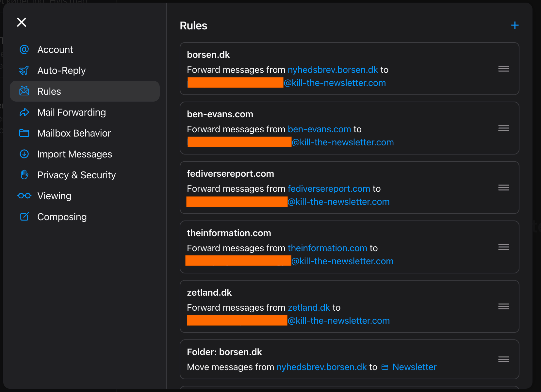Click the Rules envelope icon

coord(24,91)
